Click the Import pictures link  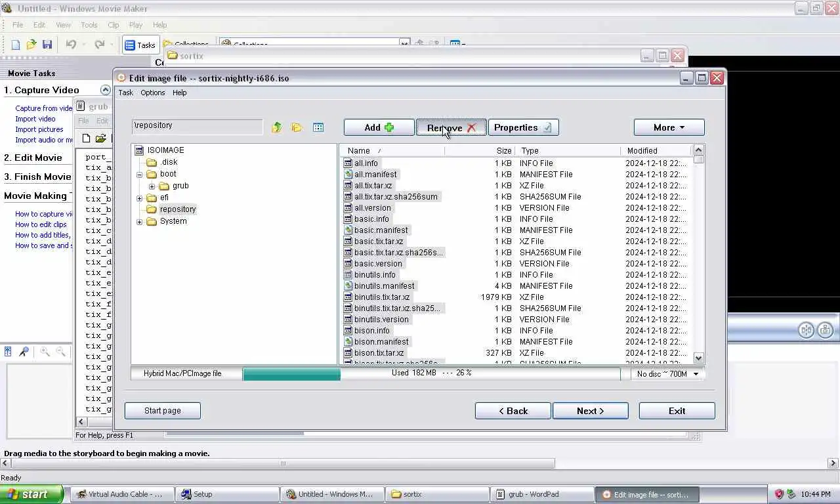(x=39, y=129)
